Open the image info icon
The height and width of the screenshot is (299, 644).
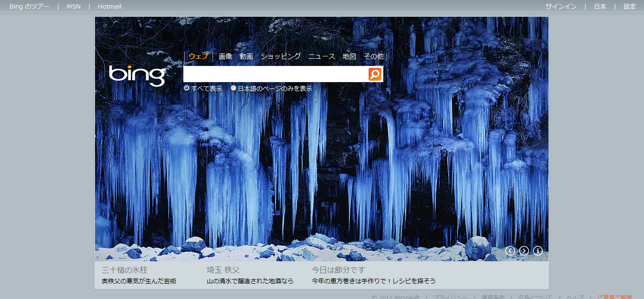point(538,251)
